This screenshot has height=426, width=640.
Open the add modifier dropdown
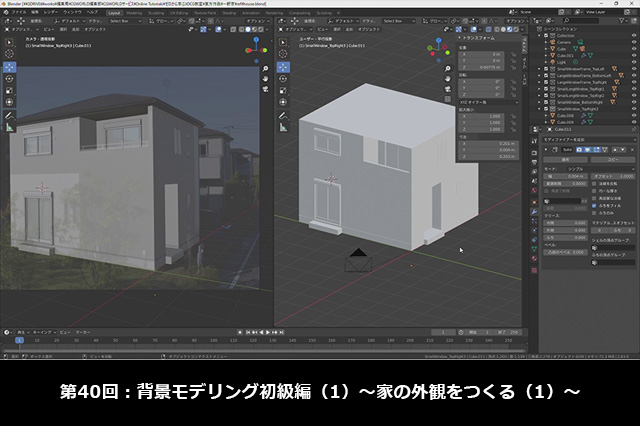(589, 140)
